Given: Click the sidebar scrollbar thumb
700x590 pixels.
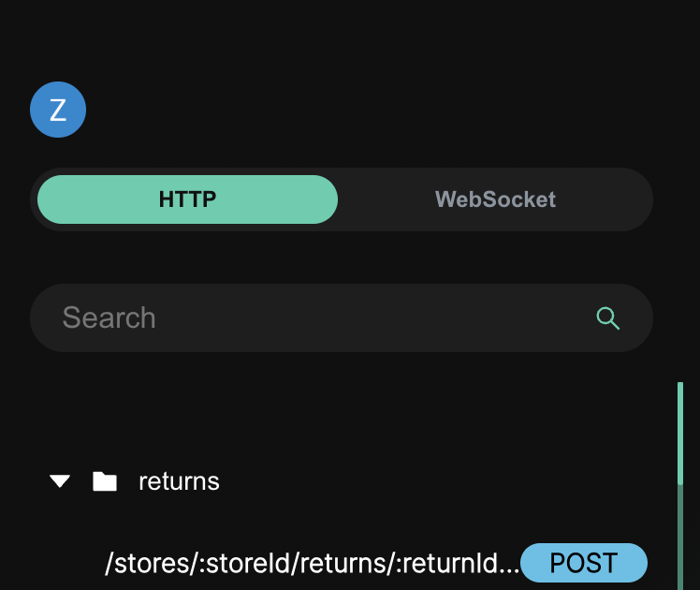Looking at the screenshot, I should tap(680, 431).
